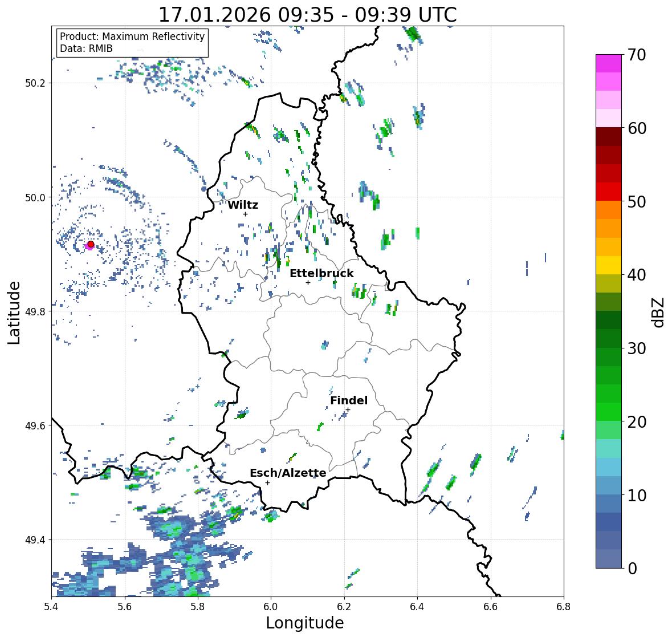Click the 6.2 longitude tick label

pyautogui.click(x=344, y=607)
